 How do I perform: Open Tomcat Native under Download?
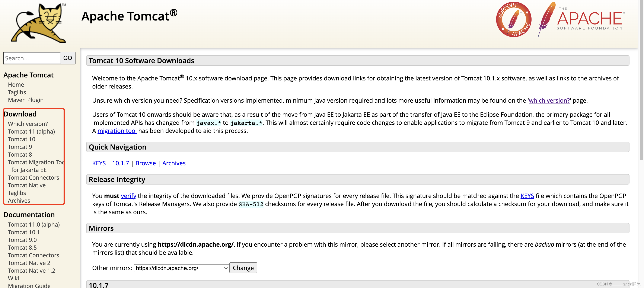click(x=27, y=185)
